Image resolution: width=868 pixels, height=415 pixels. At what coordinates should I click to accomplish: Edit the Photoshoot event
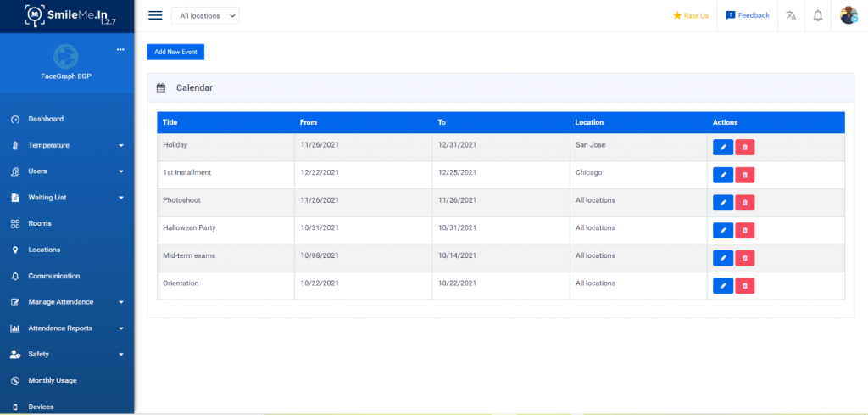(x=722, y=203)
